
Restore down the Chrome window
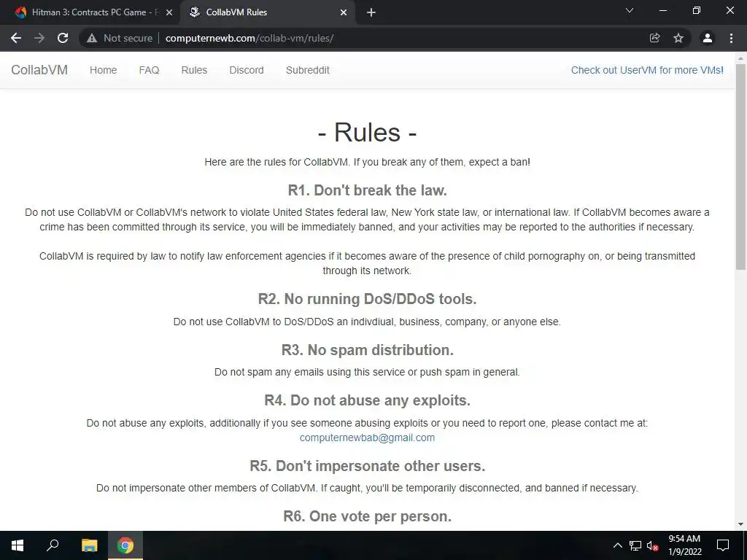[697, 10]
